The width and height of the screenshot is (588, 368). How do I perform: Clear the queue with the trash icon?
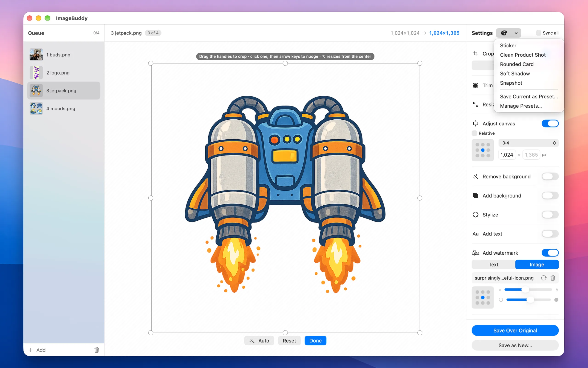97,350
